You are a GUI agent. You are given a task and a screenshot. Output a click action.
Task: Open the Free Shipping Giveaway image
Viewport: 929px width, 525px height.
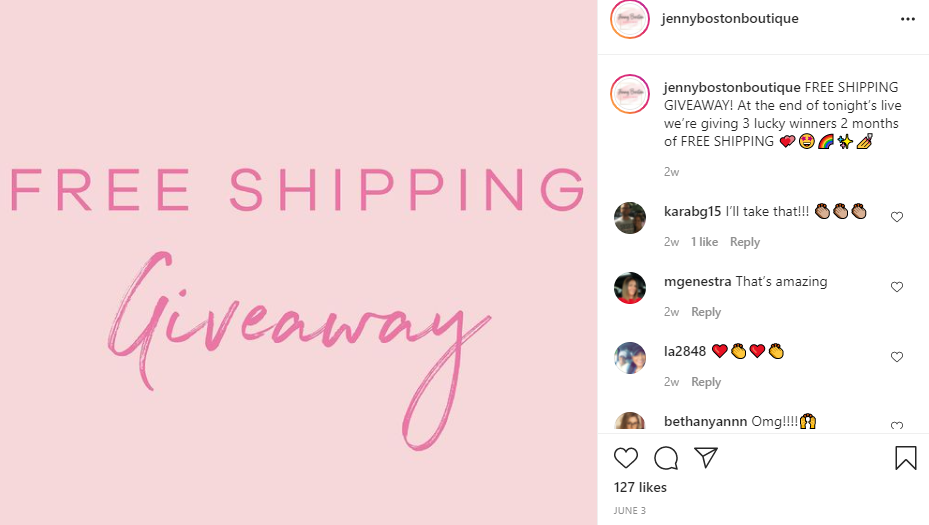pyautogui.click(x=299, y=262)
